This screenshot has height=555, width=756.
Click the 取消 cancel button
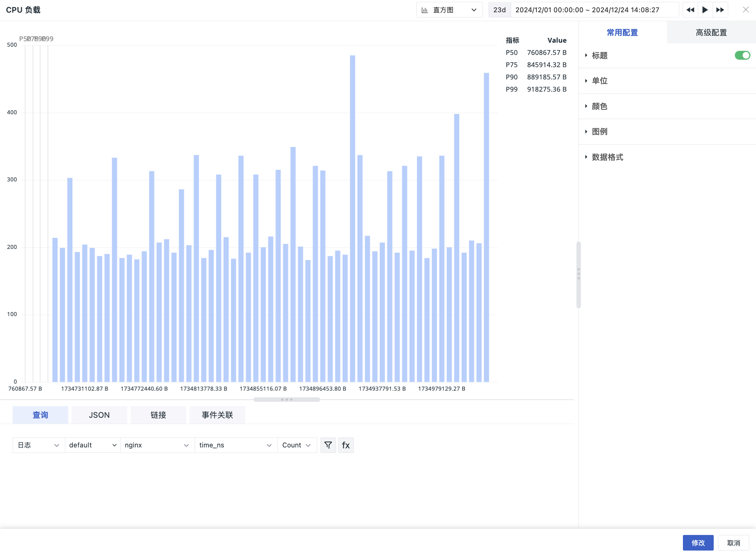pyautogui.click(x=733, y=543)
